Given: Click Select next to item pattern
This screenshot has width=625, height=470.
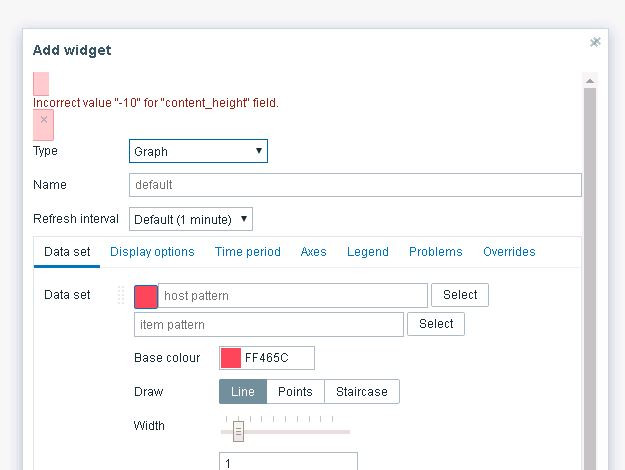Looking at the screenshot, I should click(x=436, y=324).
